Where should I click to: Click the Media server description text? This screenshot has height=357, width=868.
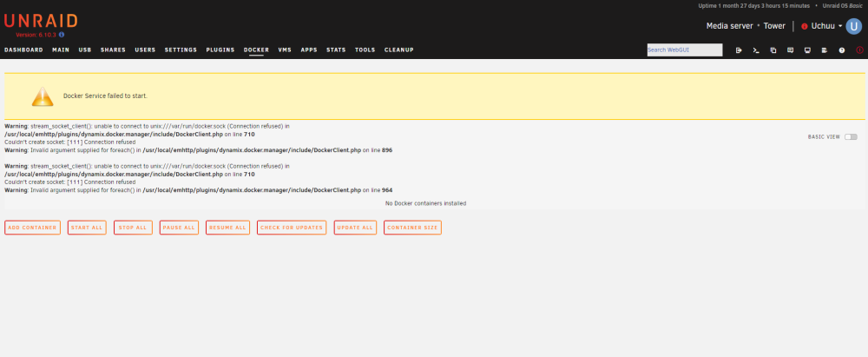730,26
